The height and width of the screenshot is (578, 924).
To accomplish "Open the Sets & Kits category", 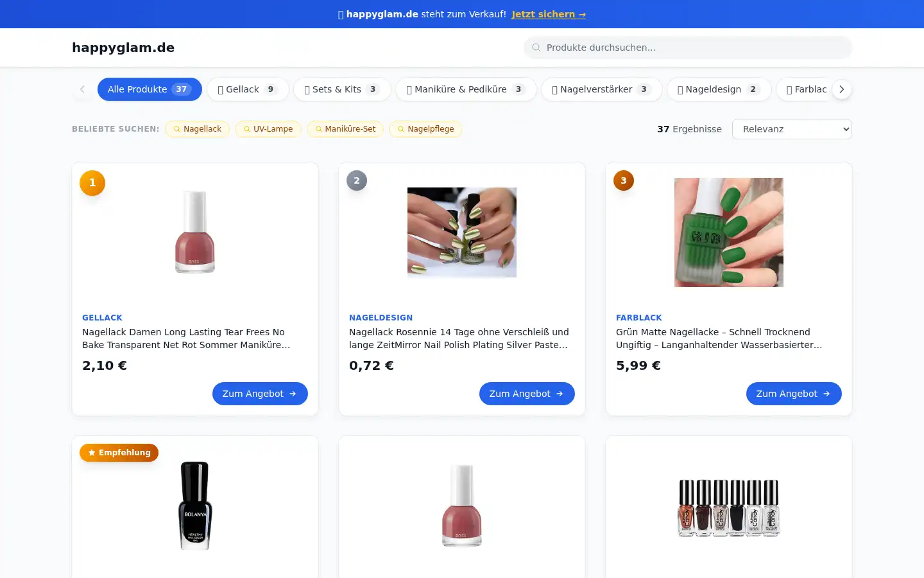I will (342, 89).
